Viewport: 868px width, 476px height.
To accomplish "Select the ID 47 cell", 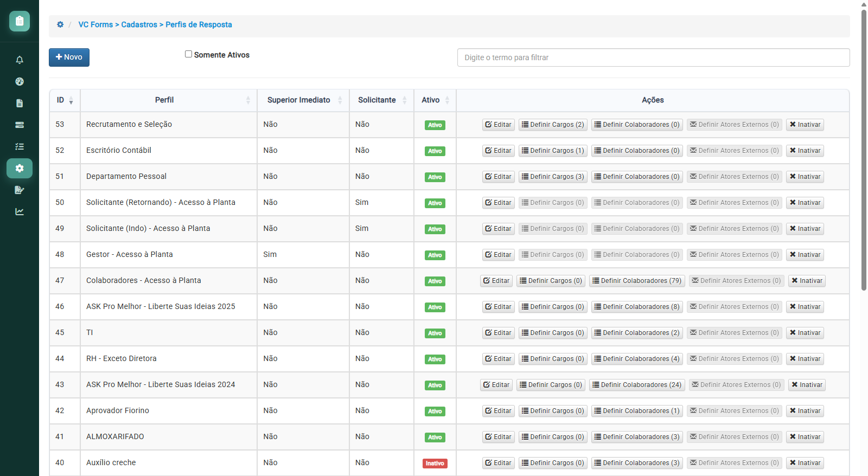I will click(65, 281).
